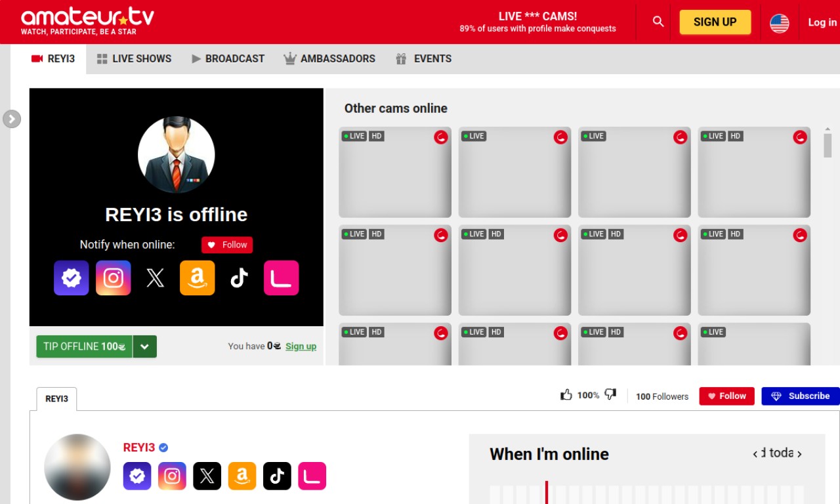Expand the left sidebar arrow
840x504 pixels.
(x=12, y=119)
